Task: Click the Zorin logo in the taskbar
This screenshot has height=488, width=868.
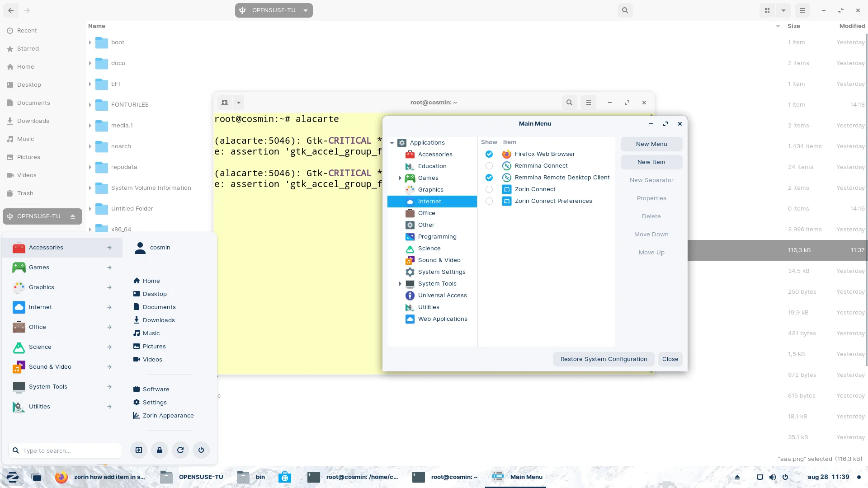Action: 13,477
